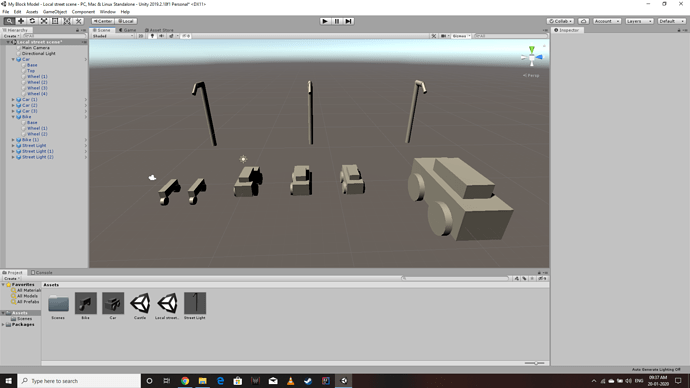Select the Castle scene asset
This screenshot has height=388, width=690.
140,306
